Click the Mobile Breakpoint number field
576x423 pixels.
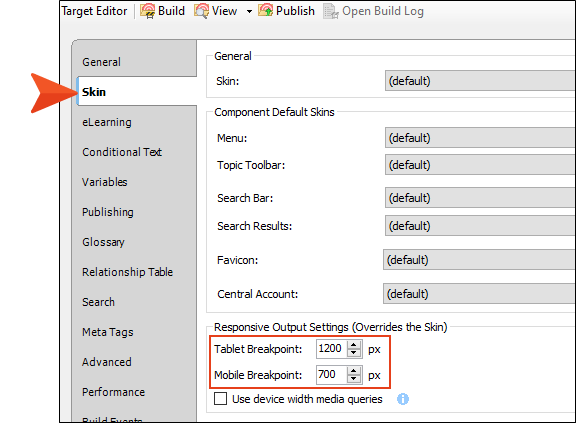[332, 375]
